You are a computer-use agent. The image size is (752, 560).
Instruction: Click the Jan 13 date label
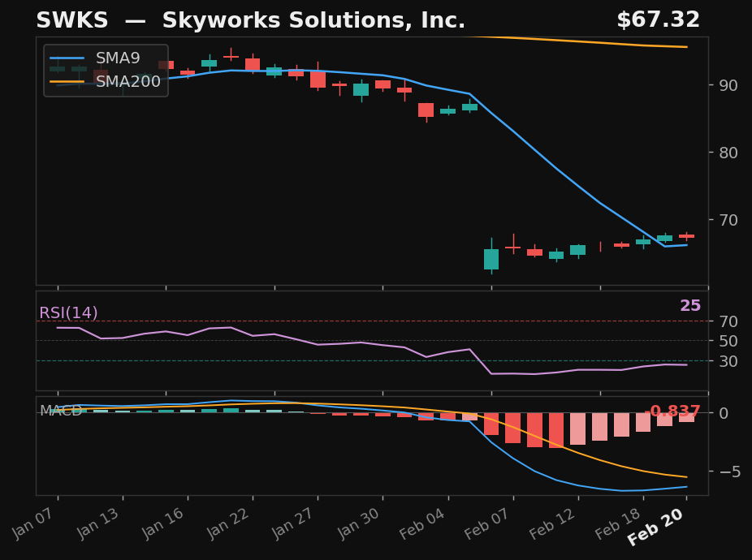99,523
